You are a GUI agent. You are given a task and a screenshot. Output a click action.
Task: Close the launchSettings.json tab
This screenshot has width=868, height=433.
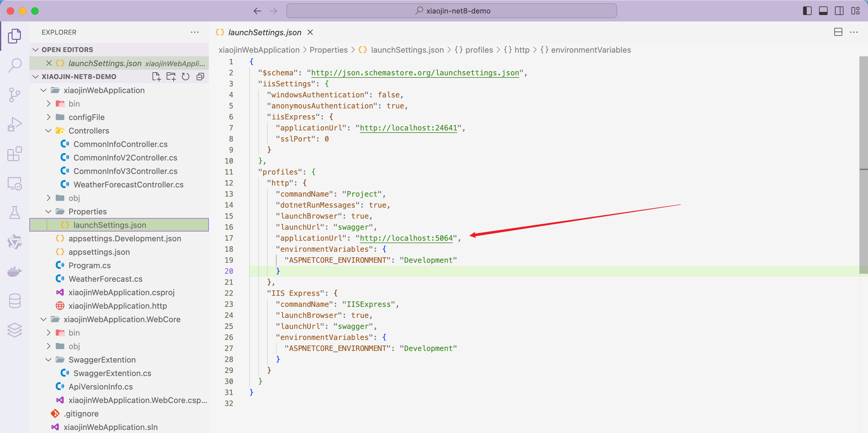(x=310, y=32)
